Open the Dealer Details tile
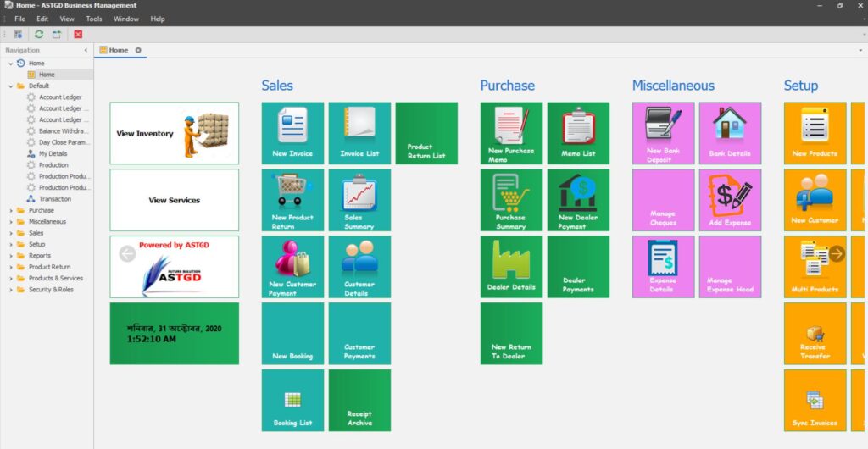Screen dimensions: 868x449 click(x=511, y=267)
